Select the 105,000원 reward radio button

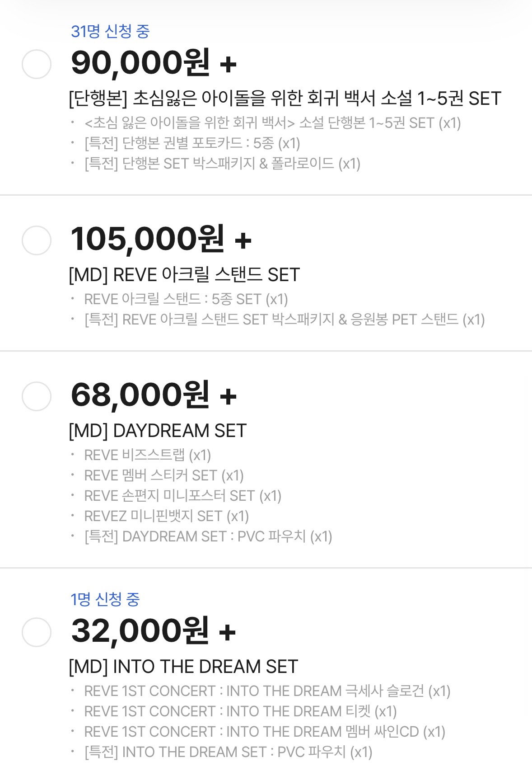[37, 240]
